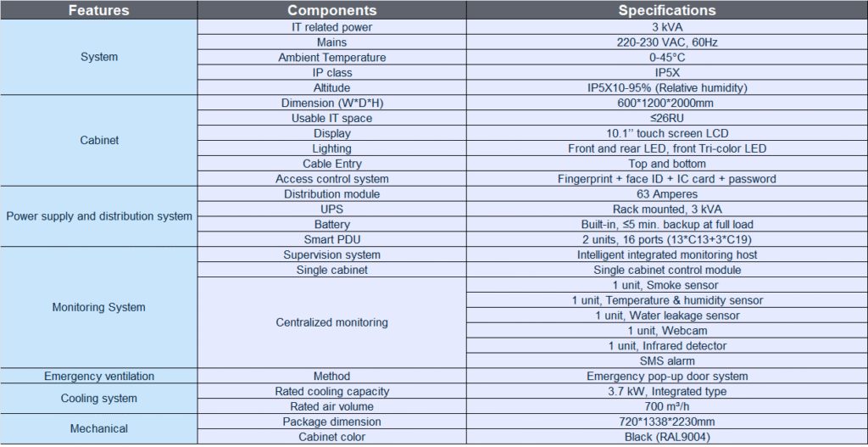Click the Specifications column header
Image resolution: width=868 pixels, height=447 pixels.
point(666,10)
